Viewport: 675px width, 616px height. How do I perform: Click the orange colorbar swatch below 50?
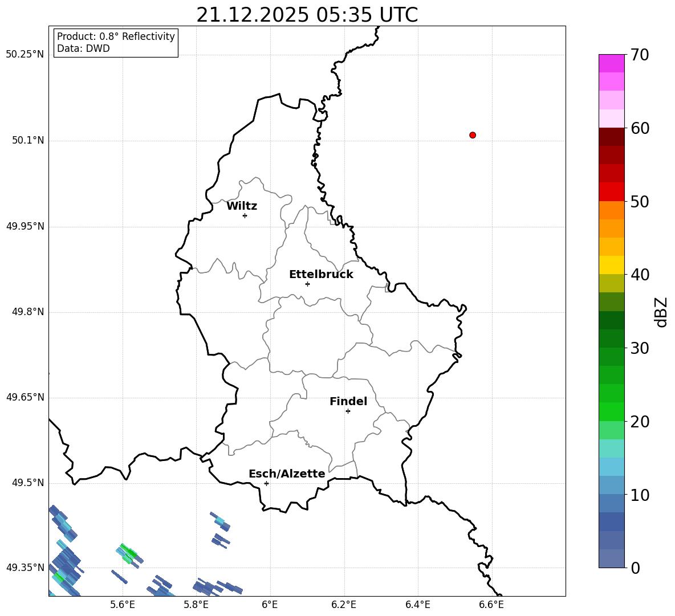pos(611,210)
